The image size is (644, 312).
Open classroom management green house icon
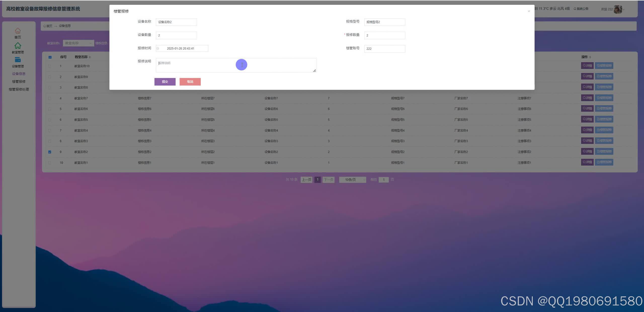tap(18, 46)
